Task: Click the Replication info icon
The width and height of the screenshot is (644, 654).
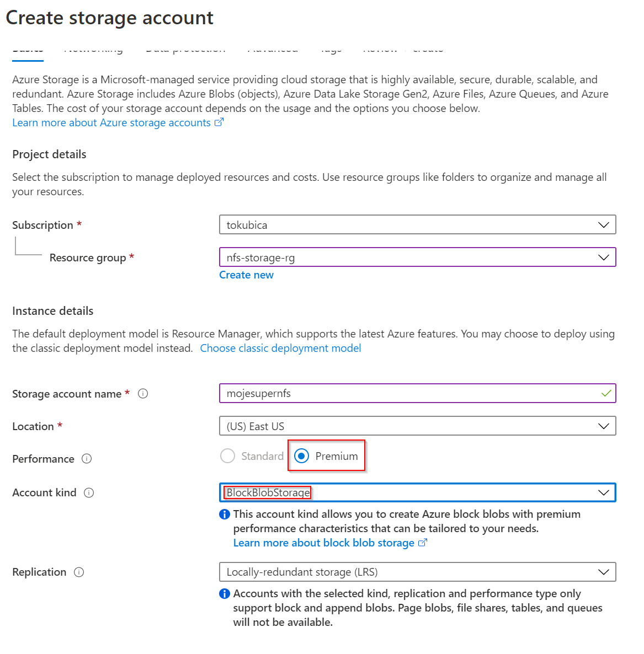Action: (x=79, y=572)
